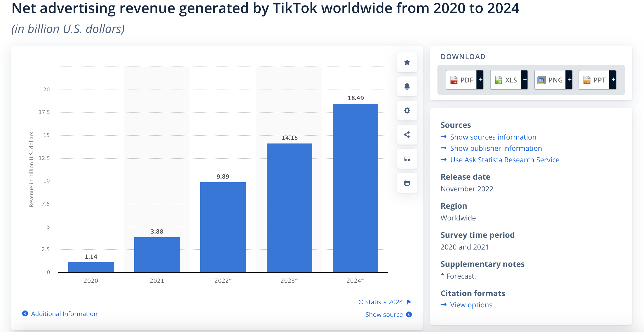Click the PDF download button

pyautogui.click(x=461, y=80)
